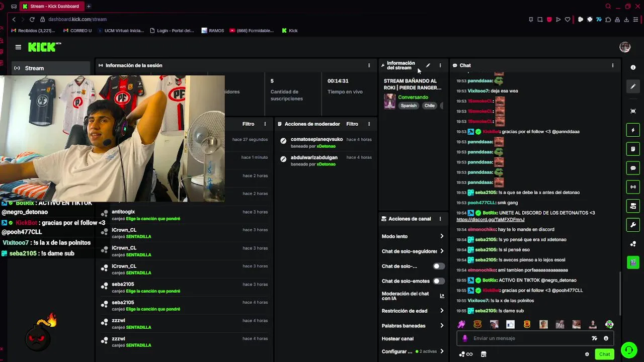Open Información del stream three-dot menu
This screenshot has width=644, height=362.
click(440, 65)
